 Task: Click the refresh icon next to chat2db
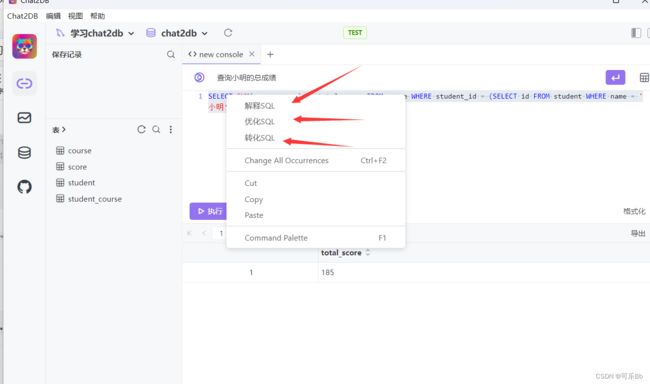pos(228,33)
